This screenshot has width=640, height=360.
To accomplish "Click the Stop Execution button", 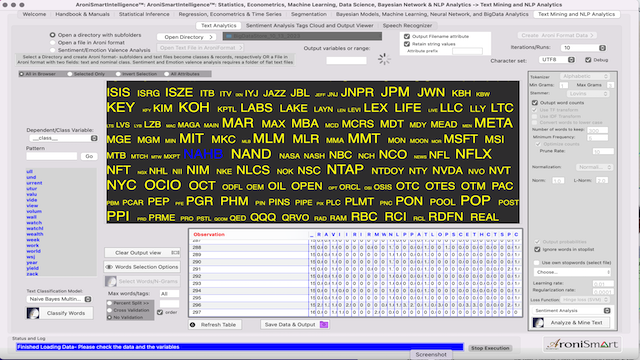I will pos(490,348).
